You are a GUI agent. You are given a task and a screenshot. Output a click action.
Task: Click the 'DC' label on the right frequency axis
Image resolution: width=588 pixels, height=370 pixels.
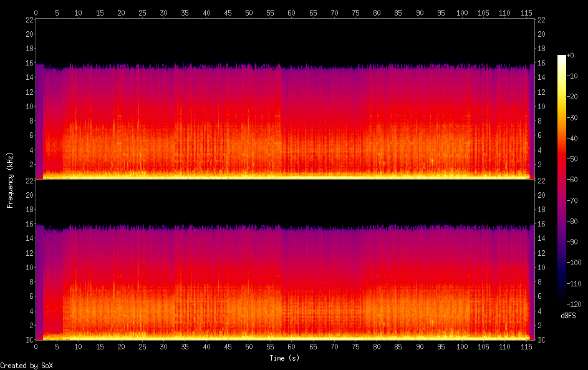pyautogui.click(x=541, y=340)
